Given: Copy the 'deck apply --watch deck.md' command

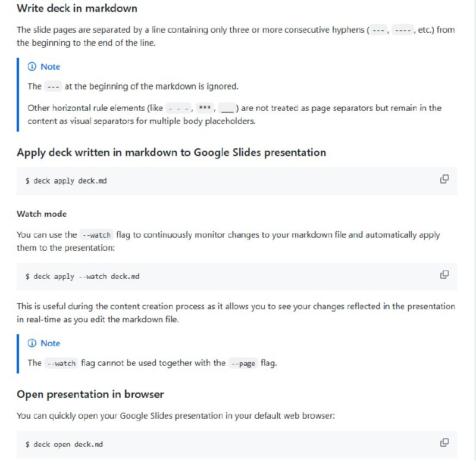Looking at the screenshot, I should [x=444, y=275].
